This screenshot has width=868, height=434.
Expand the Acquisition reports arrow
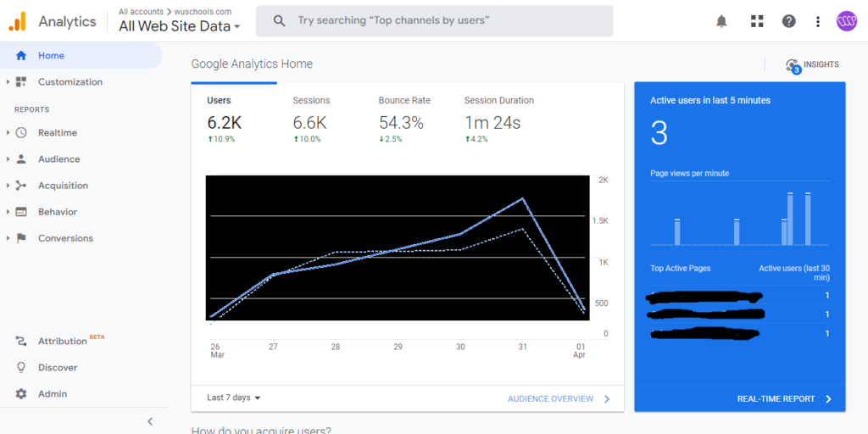[x=8, y=186]
